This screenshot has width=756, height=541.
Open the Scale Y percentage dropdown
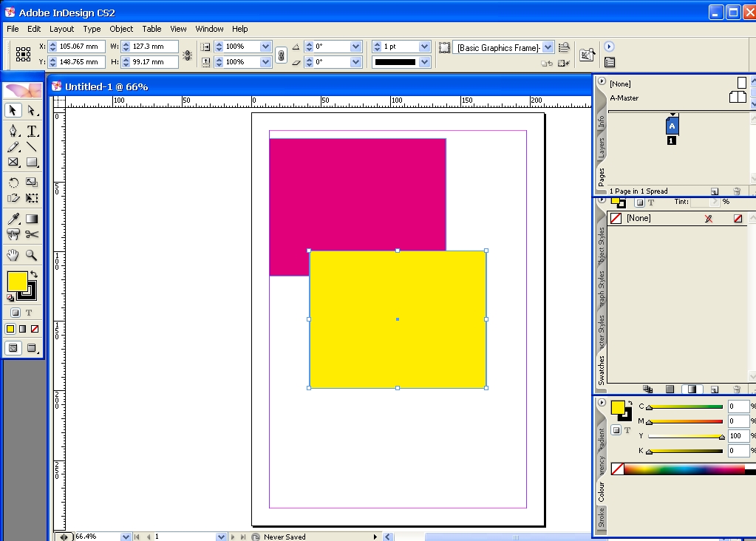point(265,62)
